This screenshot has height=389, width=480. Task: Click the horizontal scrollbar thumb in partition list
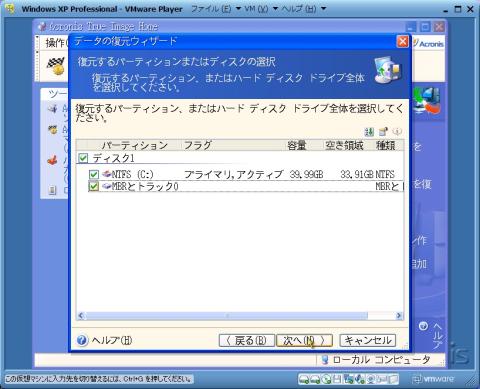227,315
